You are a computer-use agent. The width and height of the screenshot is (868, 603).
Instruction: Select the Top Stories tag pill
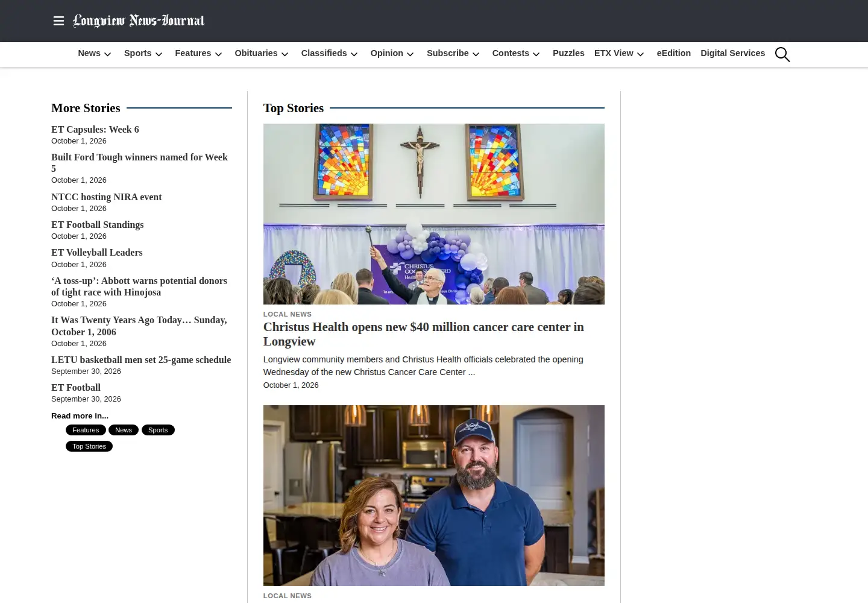[x=89, y=446]
